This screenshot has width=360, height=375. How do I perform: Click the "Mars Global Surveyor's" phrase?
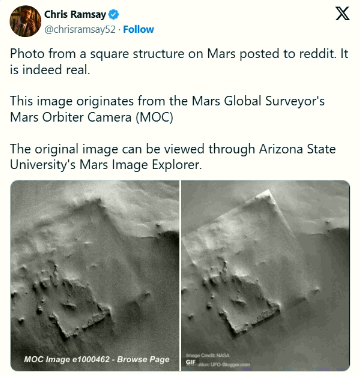[258, 101]
